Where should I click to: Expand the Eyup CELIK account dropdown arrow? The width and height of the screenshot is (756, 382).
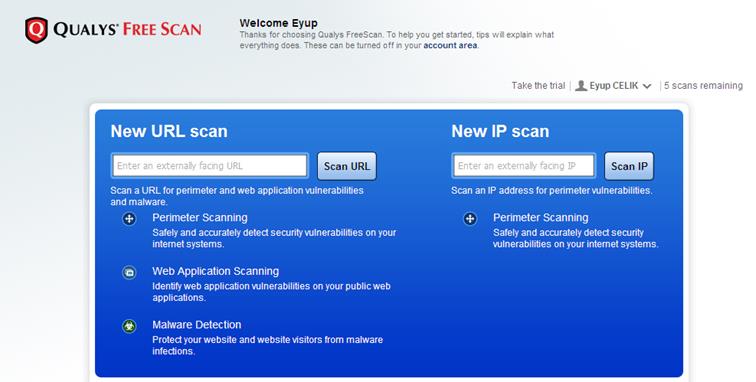(x=647, y=86)
